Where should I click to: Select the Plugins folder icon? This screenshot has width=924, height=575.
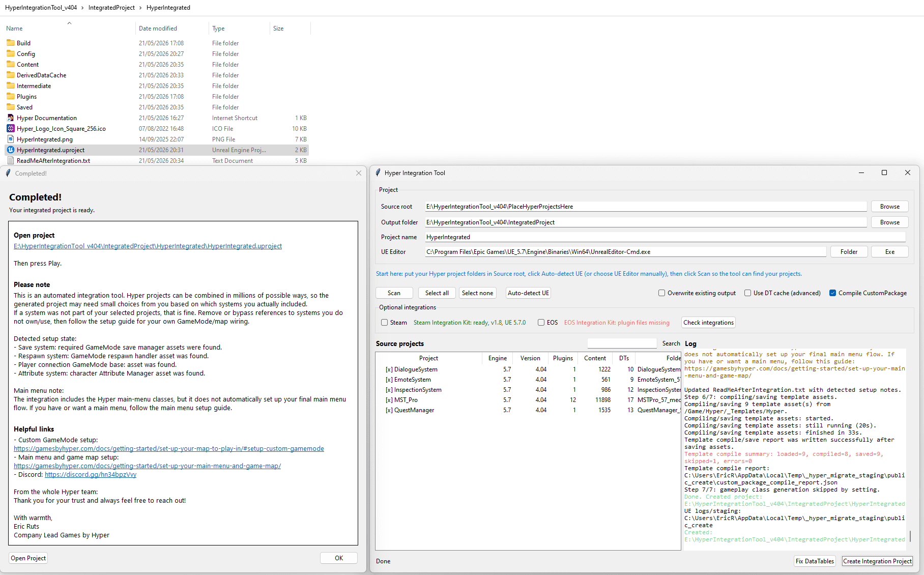11,96
